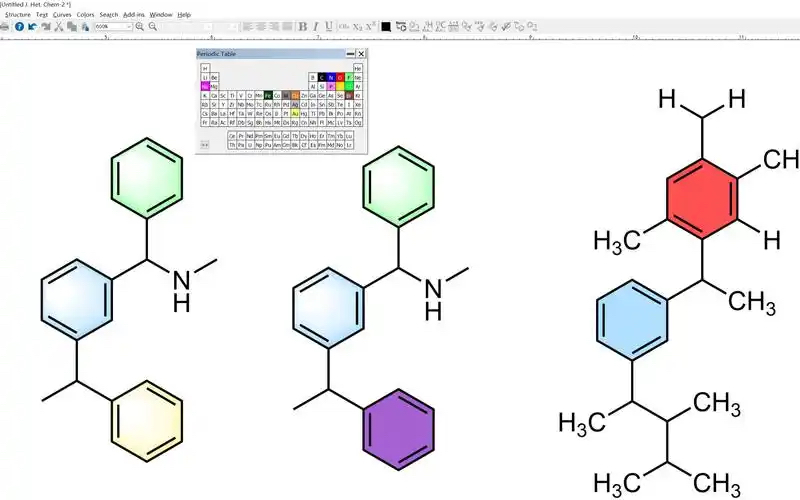Click the Undo arrow icon
800x500 pixels.
[x=33, y=26]
